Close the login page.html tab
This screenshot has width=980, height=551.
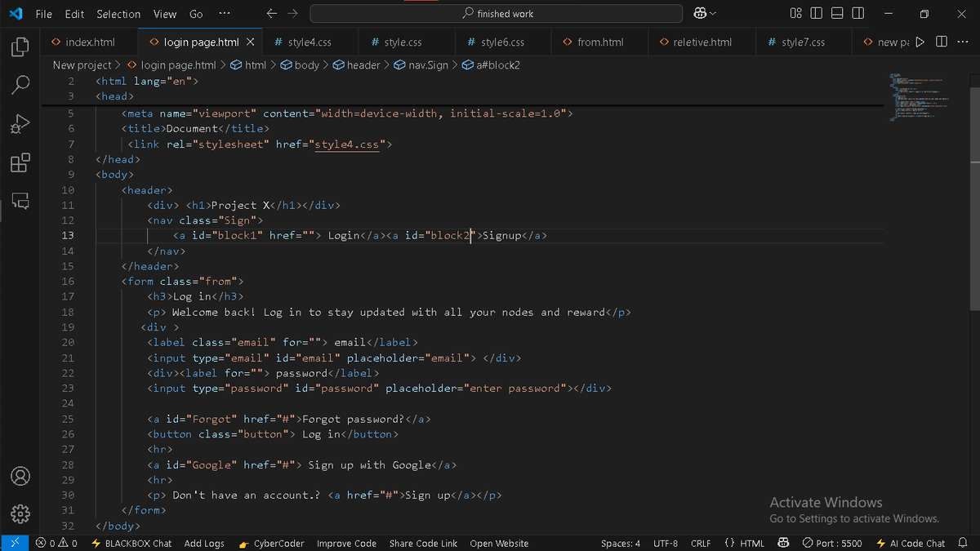click(250, 42)
